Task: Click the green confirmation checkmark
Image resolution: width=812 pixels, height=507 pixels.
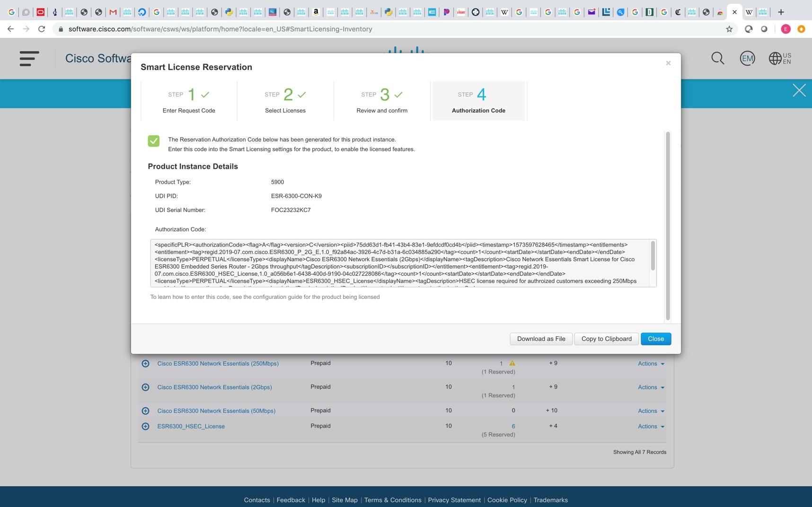Action: click(153, 140)
